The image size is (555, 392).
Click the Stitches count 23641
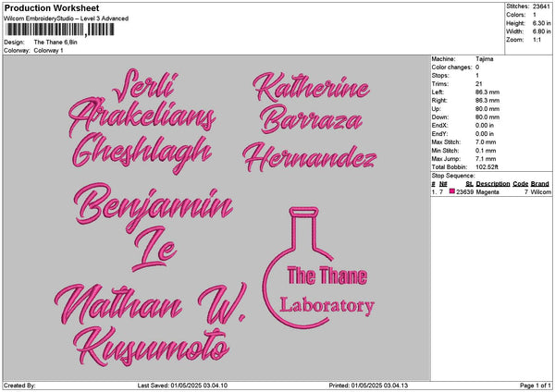(541, 6)
